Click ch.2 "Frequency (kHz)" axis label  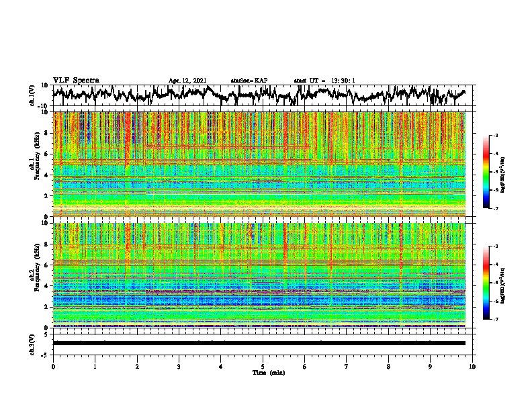[37, 267]
